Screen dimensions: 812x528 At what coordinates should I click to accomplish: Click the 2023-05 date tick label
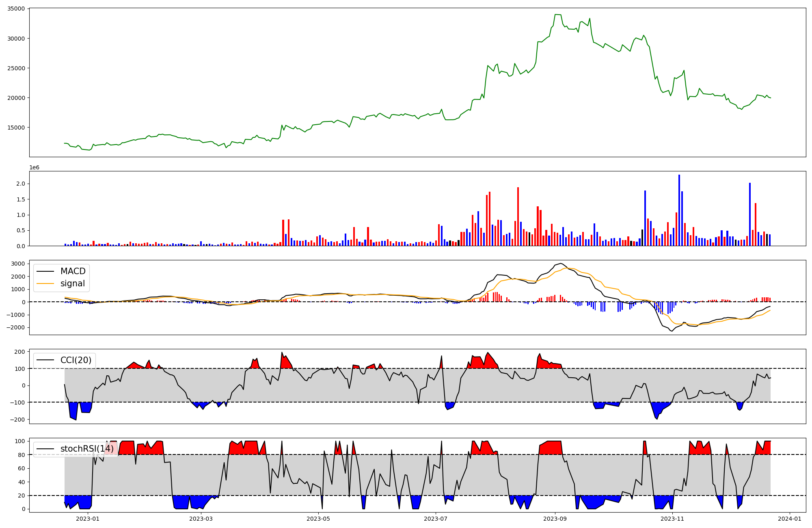click(x=318, y=519)
